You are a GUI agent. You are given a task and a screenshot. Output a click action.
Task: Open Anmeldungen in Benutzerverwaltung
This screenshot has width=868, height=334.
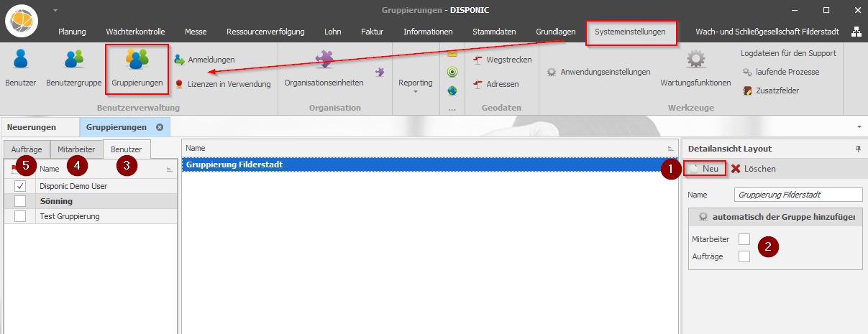(x=204, y=60)
